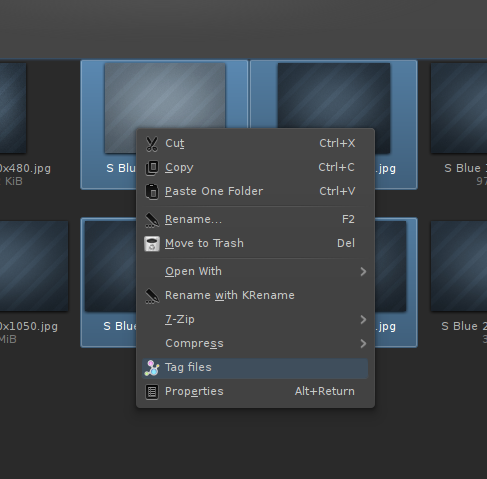Choose Paste One Folder
This screenshot has width=487, height=479.
(255, 192)
